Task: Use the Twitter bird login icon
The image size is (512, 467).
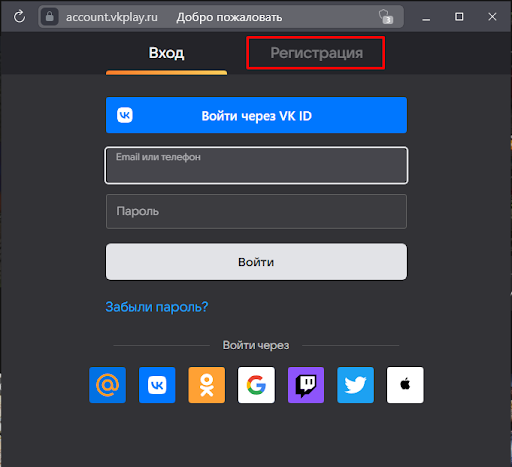Action: [355, 385]
